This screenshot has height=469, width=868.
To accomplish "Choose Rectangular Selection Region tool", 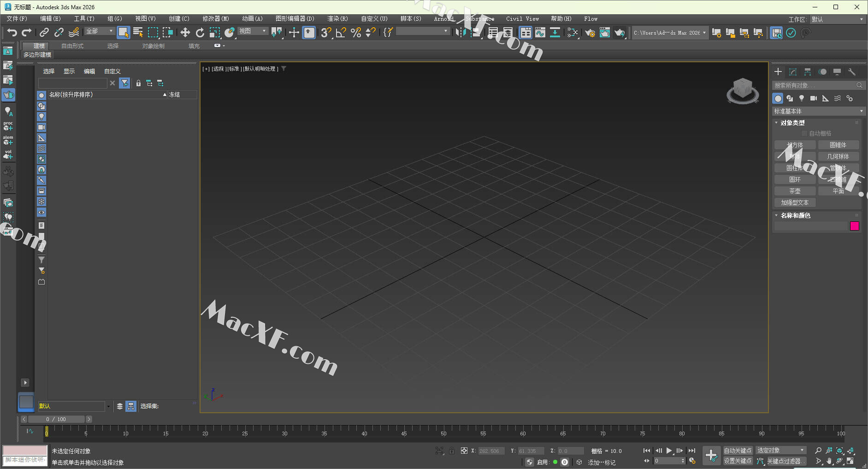I will [153, 32].
